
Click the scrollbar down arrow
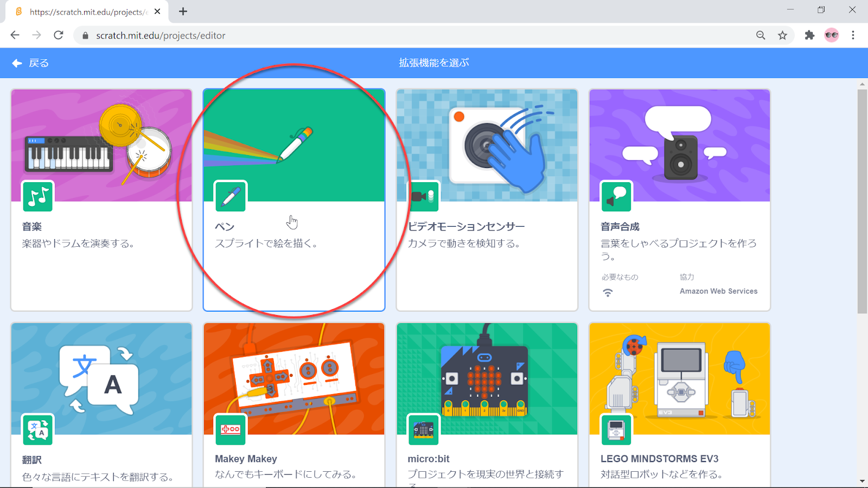tap(862, 481)
